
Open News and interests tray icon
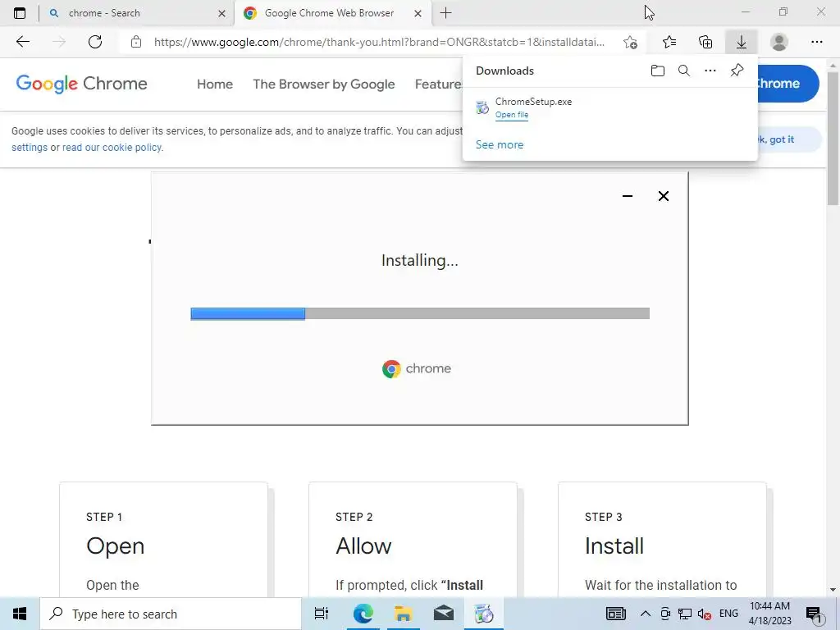tap(615, 614)
